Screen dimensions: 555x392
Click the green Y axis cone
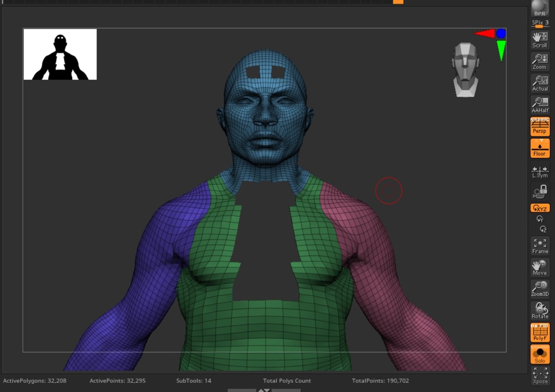501,50
